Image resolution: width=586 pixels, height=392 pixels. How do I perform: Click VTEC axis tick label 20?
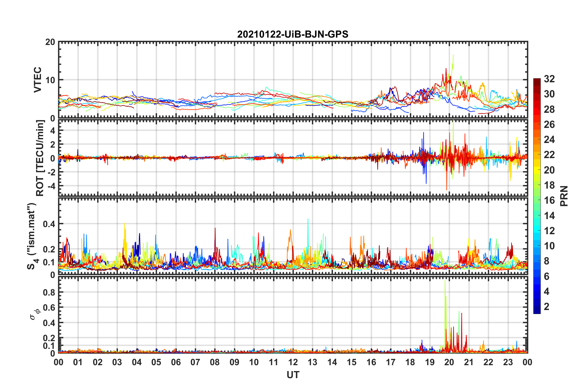pos(50,42)
